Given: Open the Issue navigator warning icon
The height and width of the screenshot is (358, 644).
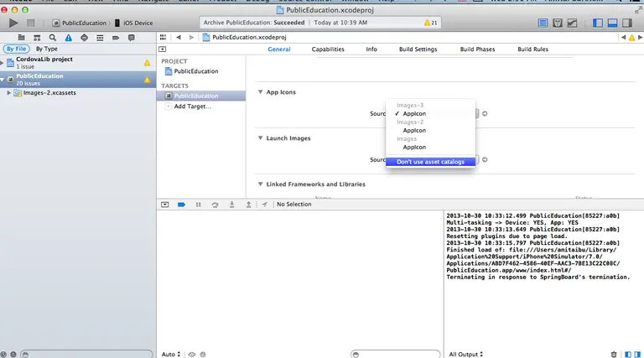Looking at the screenshot, I should pyautogui.click(x=68, y=38).
